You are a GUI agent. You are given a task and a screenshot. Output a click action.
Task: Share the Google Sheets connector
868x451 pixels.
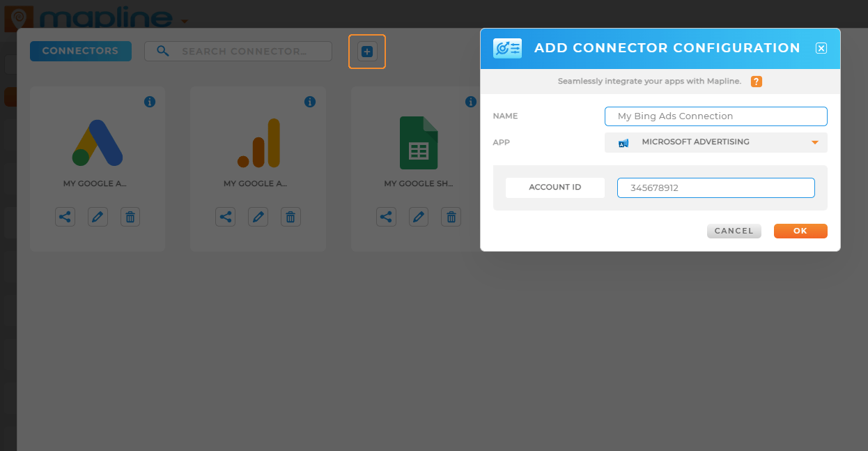click(387, 217)
